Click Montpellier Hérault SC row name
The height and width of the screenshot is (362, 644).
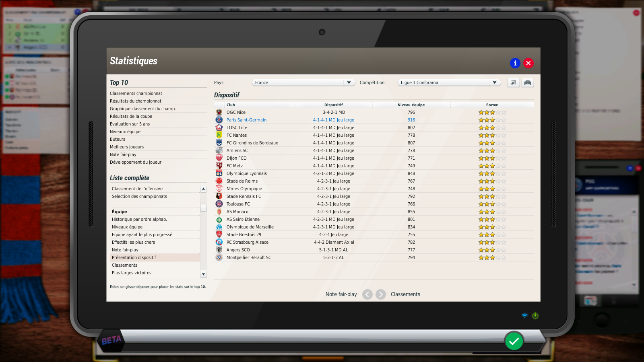pyautogui.click(x=249, y=257)
